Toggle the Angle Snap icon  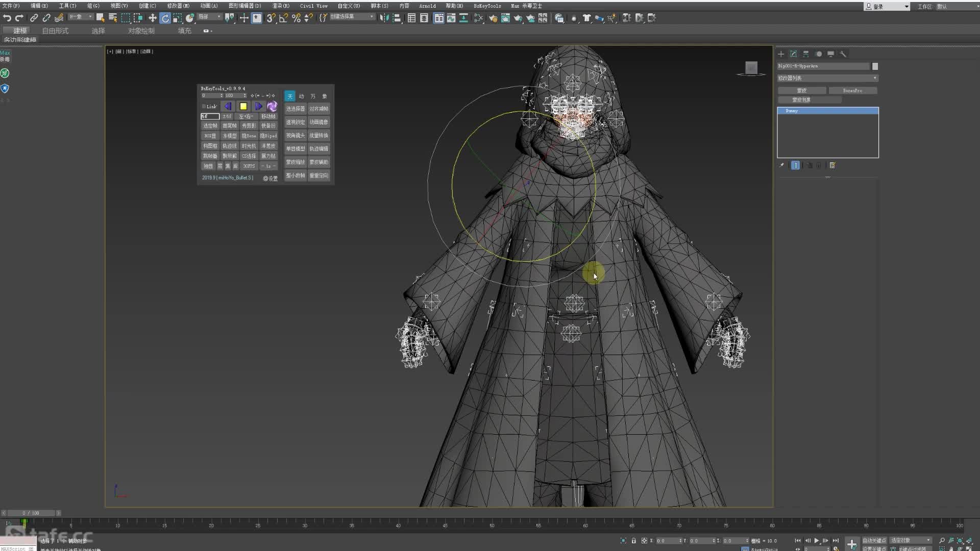283,18
